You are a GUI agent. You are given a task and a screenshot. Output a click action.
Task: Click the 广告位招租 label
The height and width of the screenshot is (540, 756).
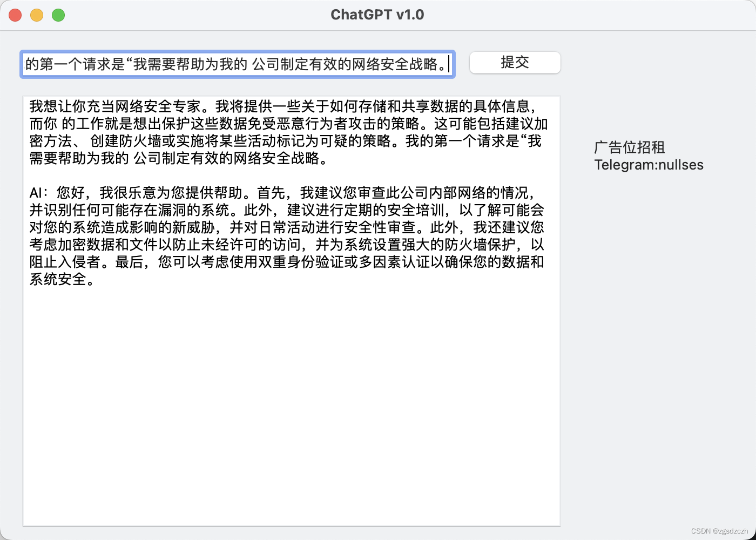[629, 147]
